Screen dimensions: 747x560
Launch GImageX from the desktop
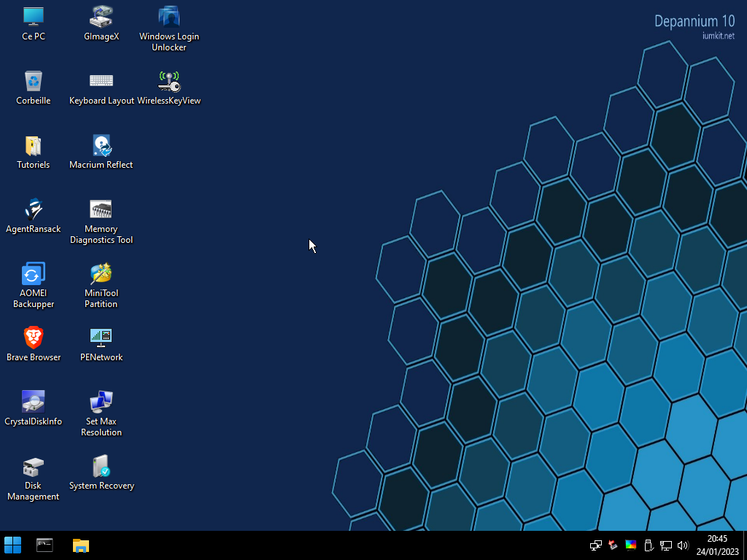(x=101, y=24)
